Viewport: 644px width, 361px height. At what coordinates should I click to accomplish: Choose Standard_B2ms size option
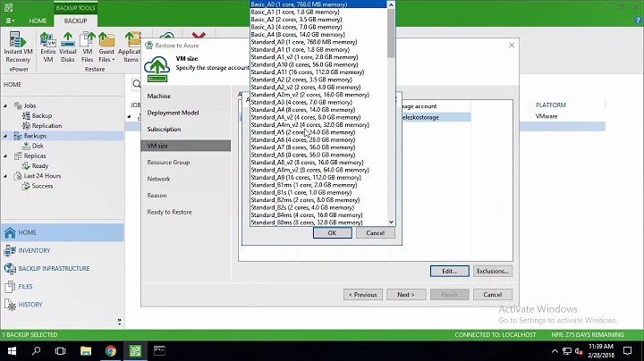click(x=318, y=200)
